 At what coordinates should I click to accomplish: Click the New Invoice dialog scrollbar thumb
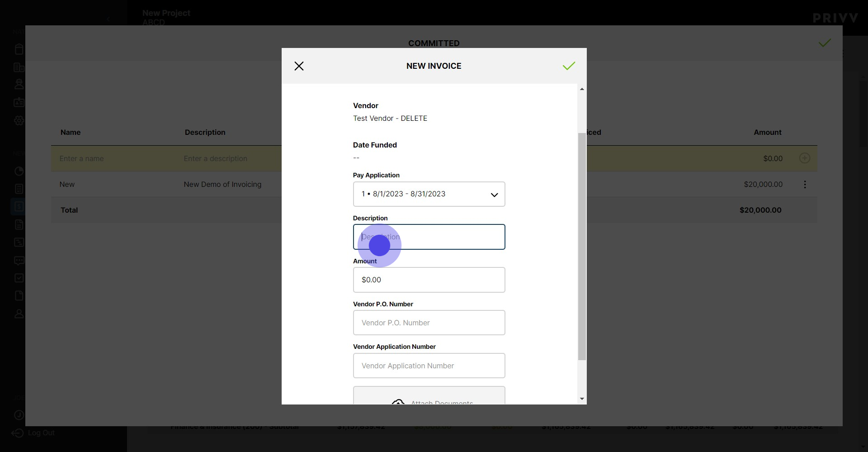(582, 247)
